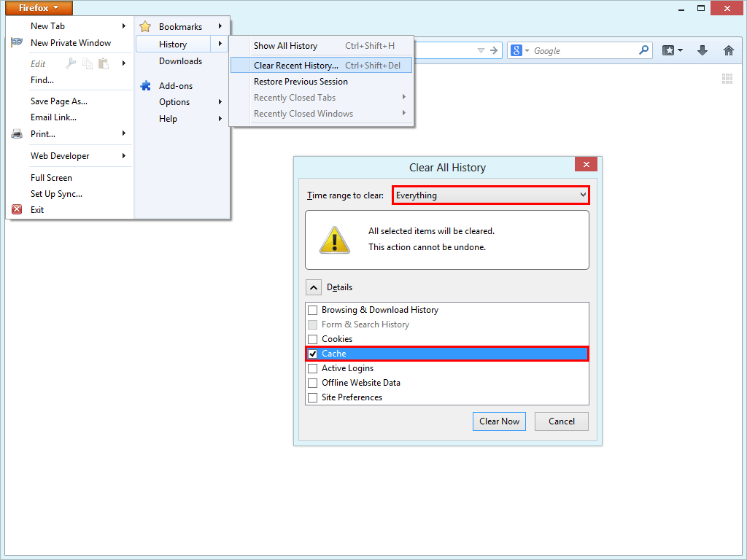Open the search engine selector dropdown
This screenshot has height=560, width=747.
[520, 50]
